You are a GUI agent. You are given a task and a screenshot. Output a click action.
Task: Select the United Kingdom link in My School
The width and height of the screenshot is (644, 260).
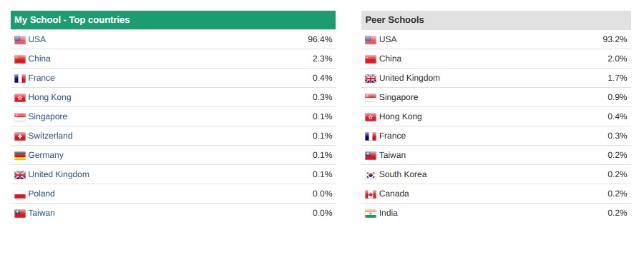click(59, 174)
